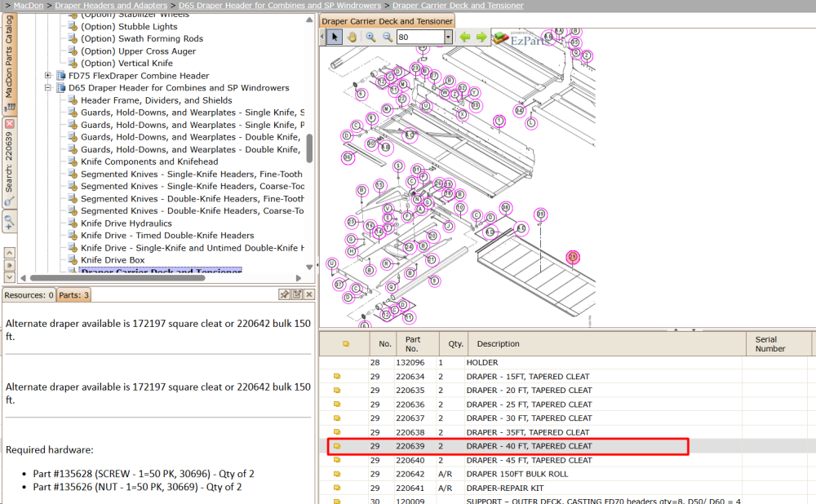Open Header Frame, Dividers, and Shields

click(x=157, y=100)
